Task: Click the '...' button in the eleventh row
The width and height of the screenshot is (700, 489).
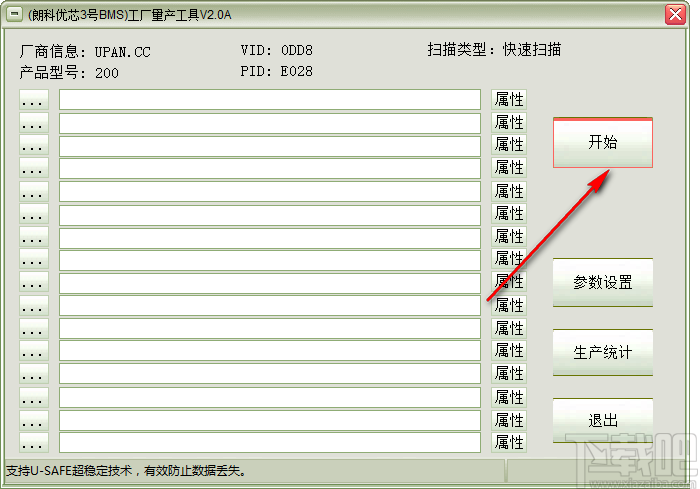Action: coord(34,329)
